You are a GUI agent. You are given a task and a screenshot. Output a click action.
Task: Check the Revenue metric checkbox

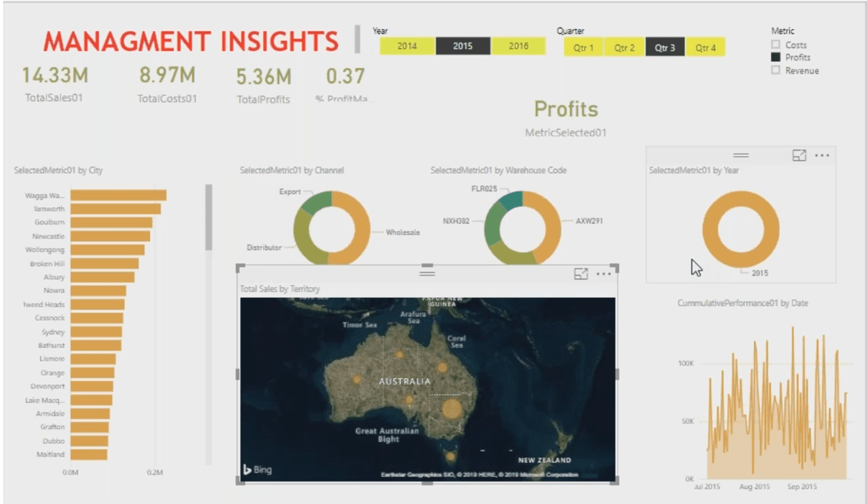coord(776,71)
